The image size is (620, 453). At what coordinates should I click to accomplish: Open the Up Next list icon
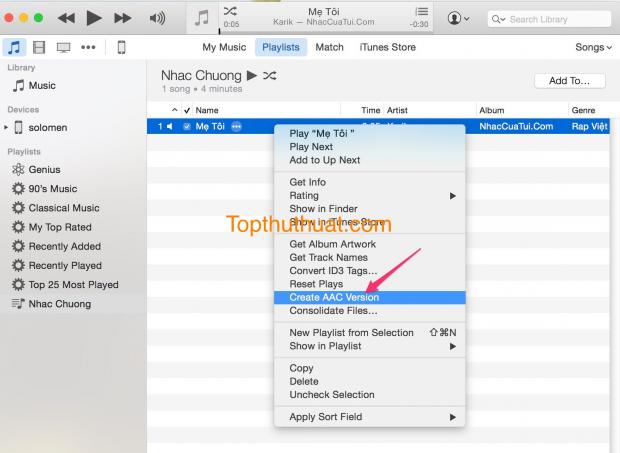(421, 12)
